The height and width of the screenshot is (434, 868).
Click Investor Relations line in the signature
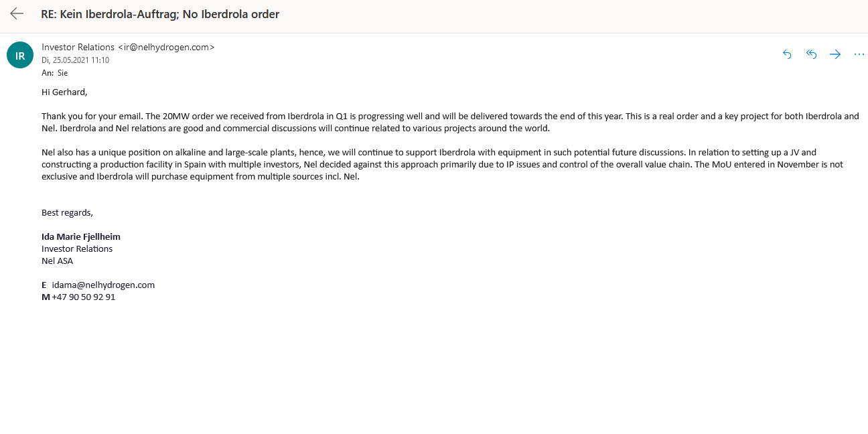pyautogui.click(x=77, y=248)
